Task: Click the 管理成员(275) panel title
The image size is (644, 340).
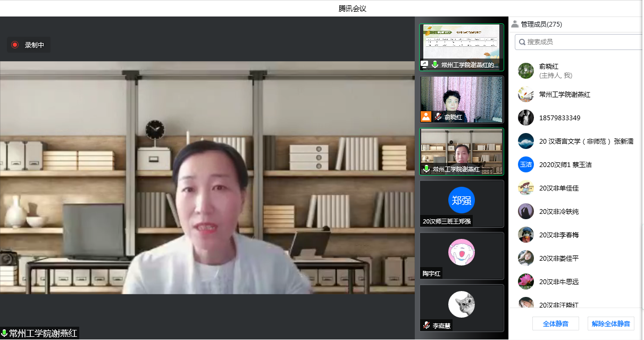Action: point(541,24)
